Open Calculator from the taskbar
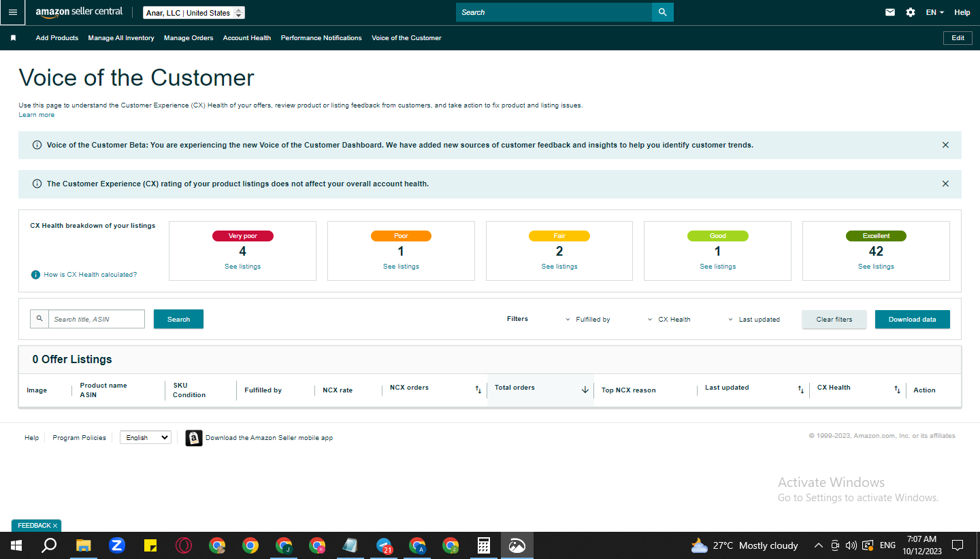Screen dimensions: 980x559 484,545
